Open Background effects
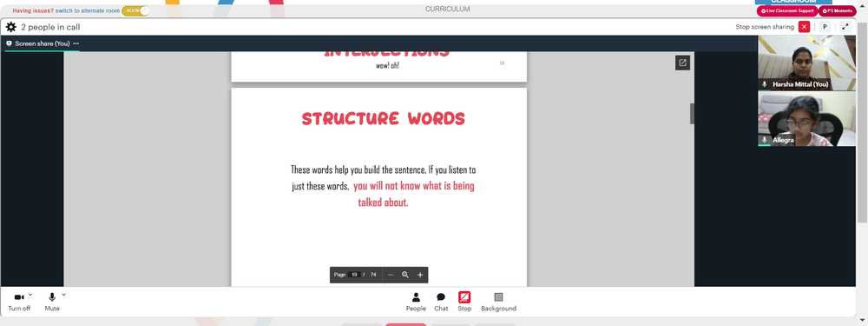Screen dimensions: 868x326 498,302
